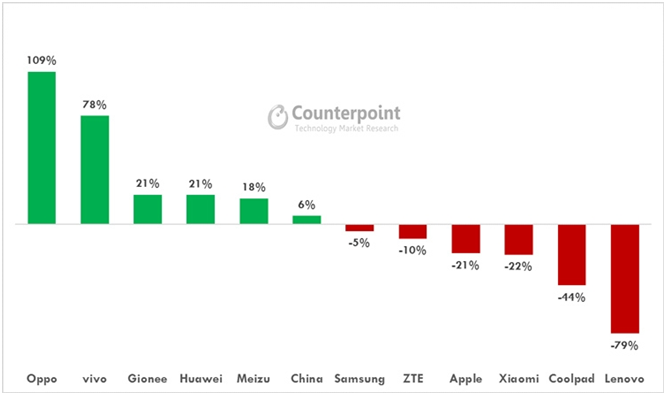This screenshot has height=395, width=666.
Task: Click the Counterpoint logo icon
Action: 278,117
